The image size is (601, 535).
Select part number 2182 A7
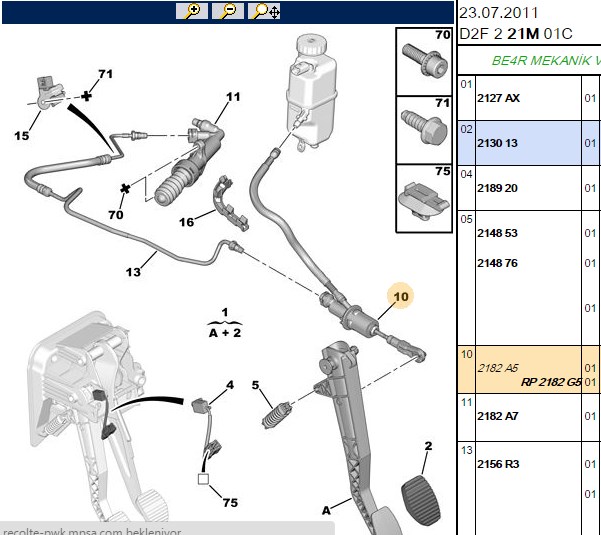tap(498, 416)
